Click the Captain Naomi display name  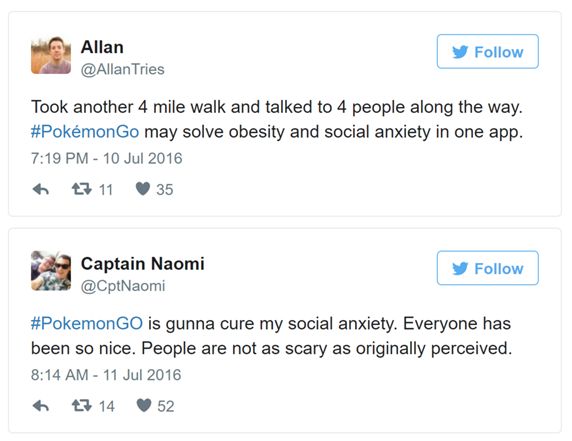tap(143, 264)
